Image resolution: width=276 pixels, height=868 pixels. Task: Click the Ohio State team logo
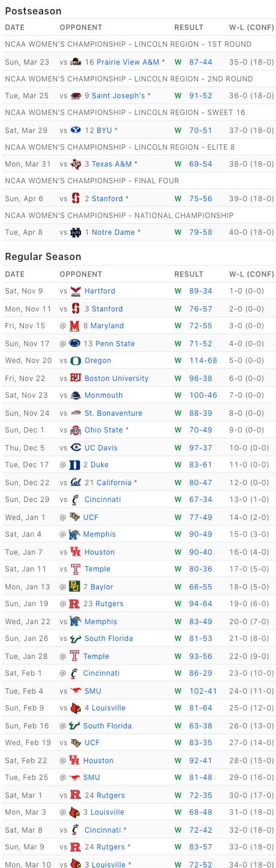(75, 430)
